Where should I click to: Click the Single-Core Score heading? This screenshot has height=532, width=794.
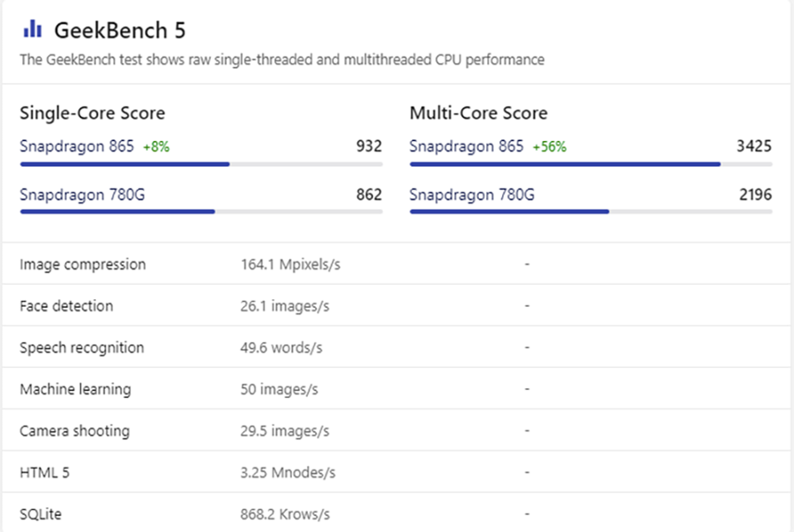click(92, 113)
